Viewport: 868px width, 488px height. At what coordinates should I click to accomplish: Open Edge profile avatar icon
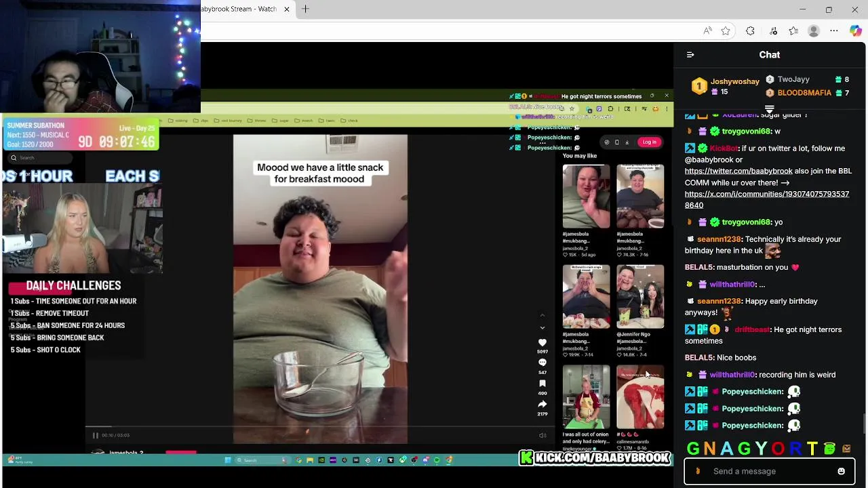tap(814, 31)
